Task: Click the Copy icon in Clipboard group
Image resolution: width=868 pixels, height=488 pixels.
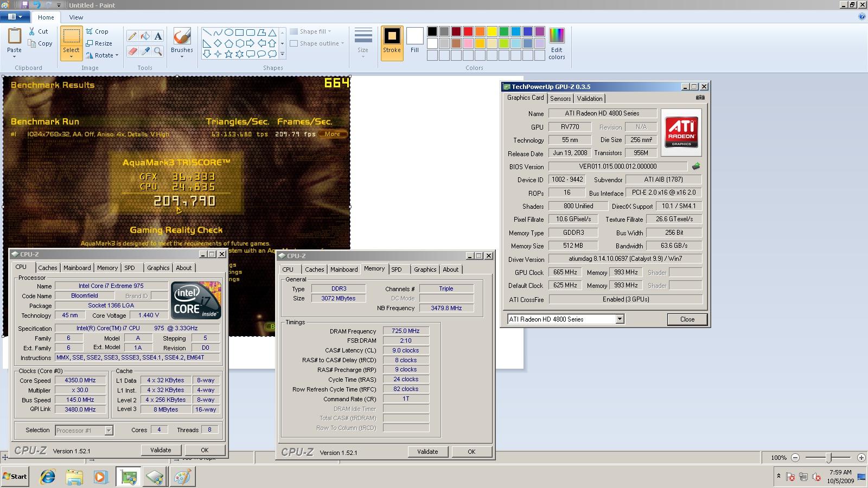Action: (x=32, y=43)
